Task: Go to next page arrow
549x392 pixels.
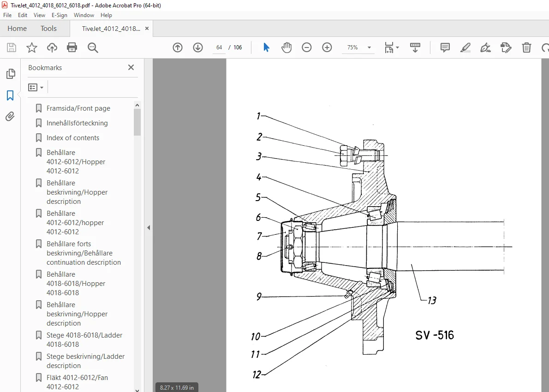Action: 198,48
